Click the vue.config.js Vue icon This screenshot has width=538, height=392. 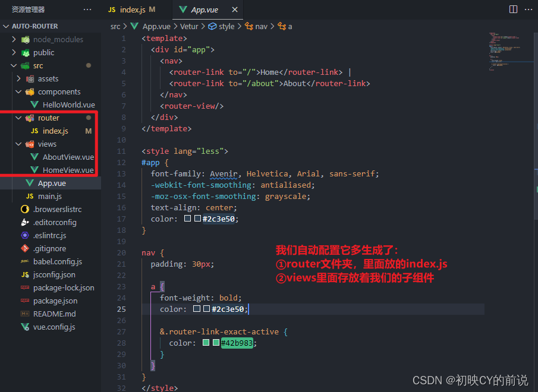tap(25, 327)
